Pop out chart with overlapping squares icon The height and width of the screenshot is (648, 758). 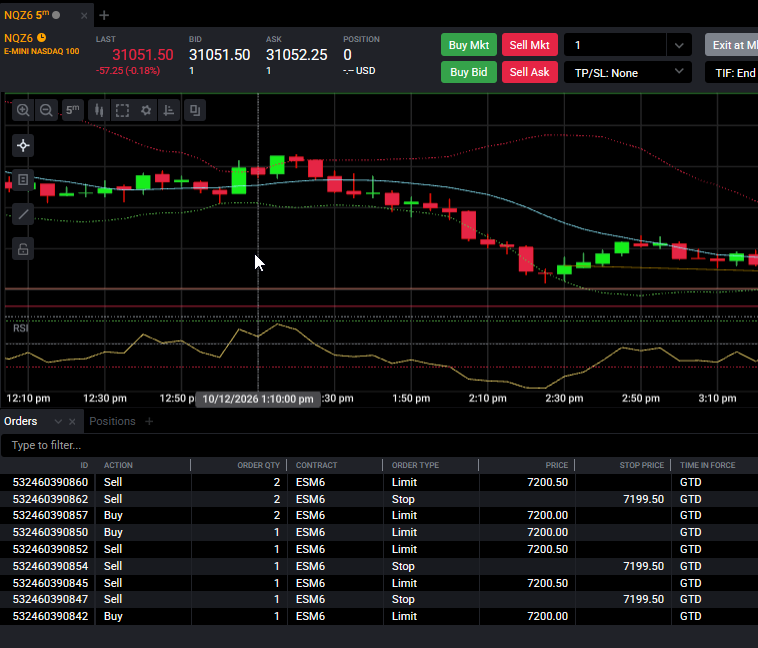click(x=195, y=110)
